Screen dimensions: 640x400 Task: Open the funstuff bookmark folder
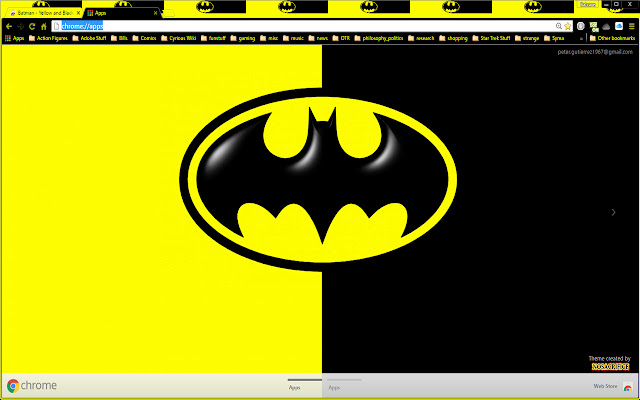coord(213,38)
